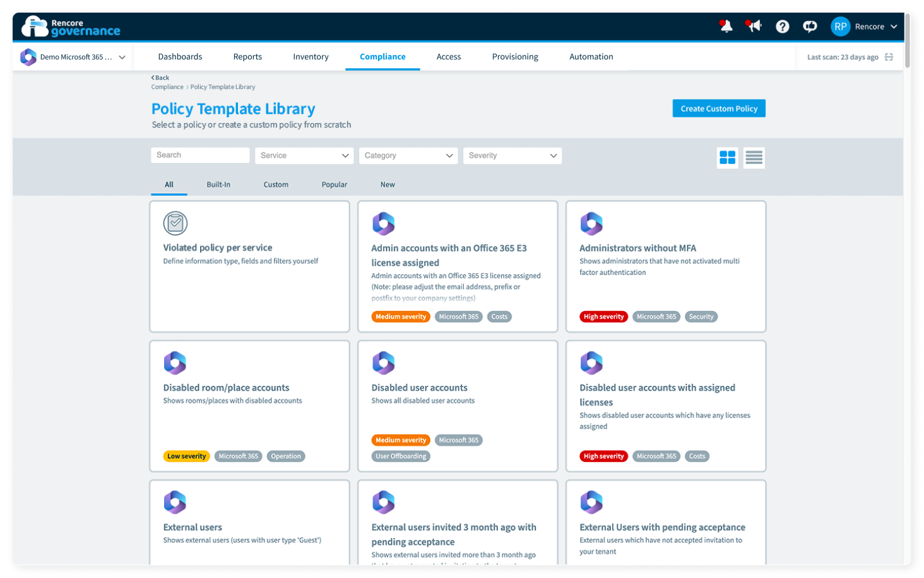Click the Create Custom Policy button
This screenshot has width=924, height=578.
point(719,109)
